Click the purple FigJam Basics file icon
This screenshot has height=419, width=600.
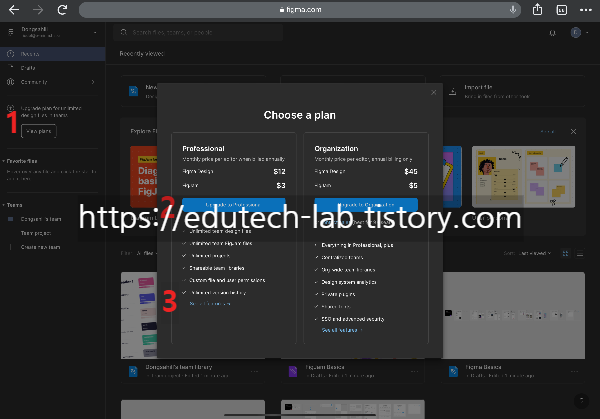(x=293, y=371)
